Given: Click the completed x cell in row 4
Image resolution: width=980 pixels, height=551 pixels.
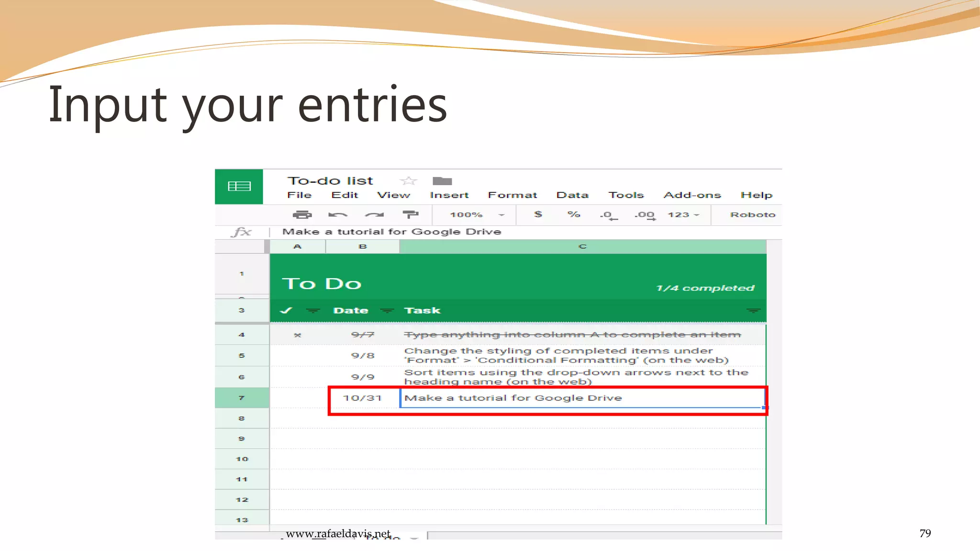Looking at the screenshot, I should 297,335.
